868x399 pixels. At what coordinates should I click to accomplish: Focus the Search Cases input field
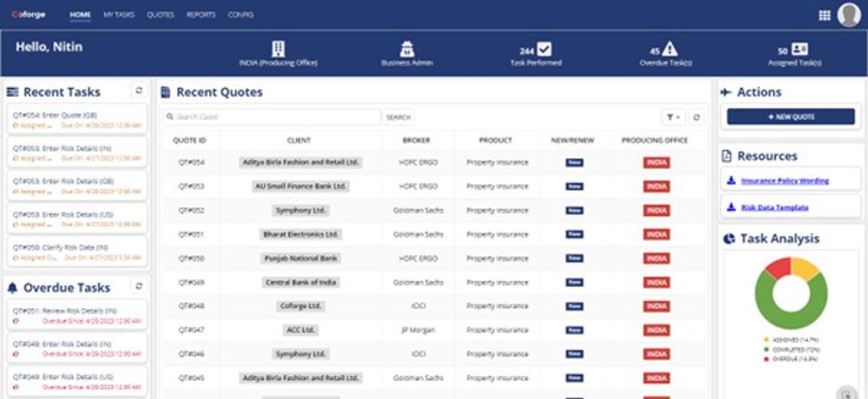click(272, 117)
